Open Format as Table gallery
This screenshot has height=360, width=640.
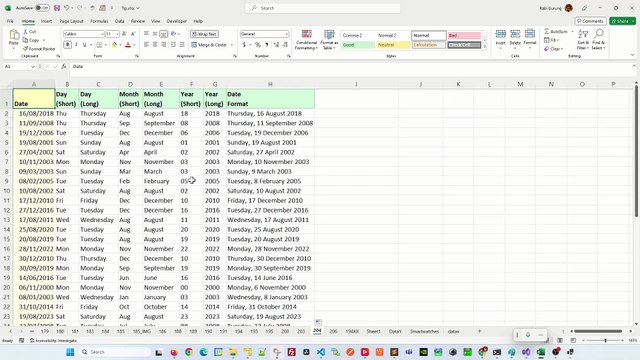click(x=329, y=40)
